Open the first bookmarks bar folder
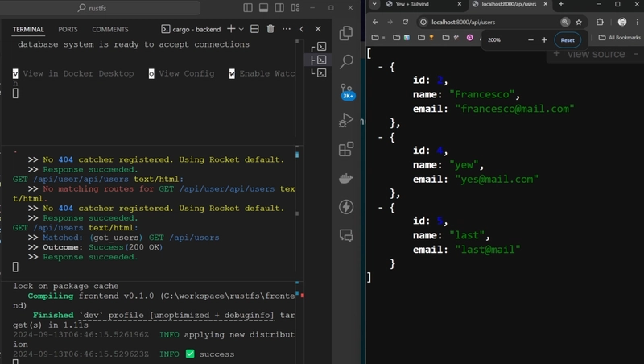This screenshot has height=364, width=644. click(377, 38)
